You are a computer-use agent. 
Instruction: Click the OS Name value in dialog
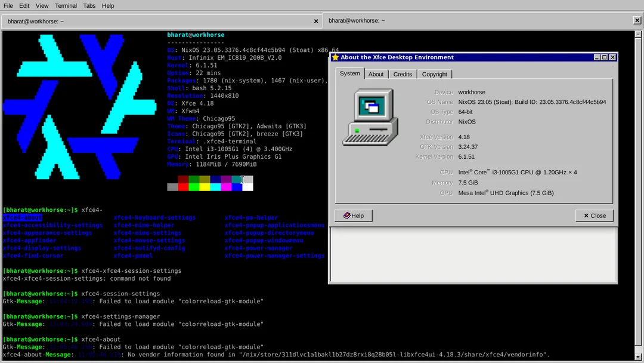click(532, 102)
